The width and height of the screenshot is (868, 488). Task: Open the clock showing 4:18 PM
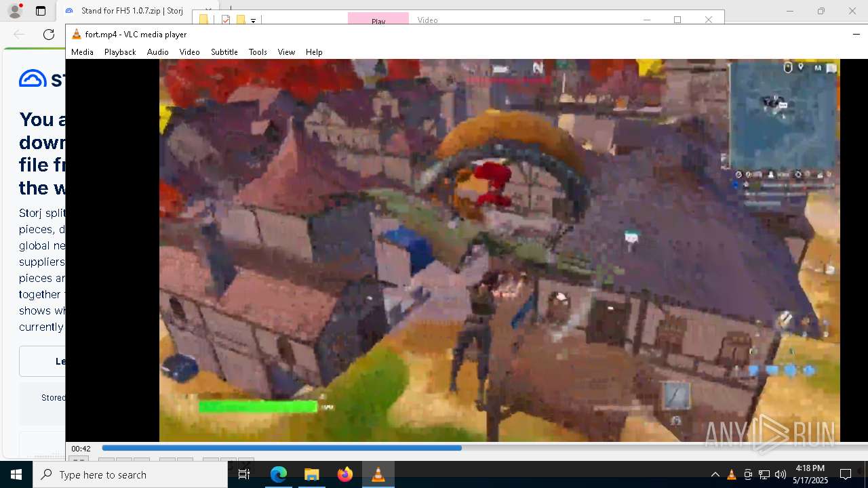point(810,474)
